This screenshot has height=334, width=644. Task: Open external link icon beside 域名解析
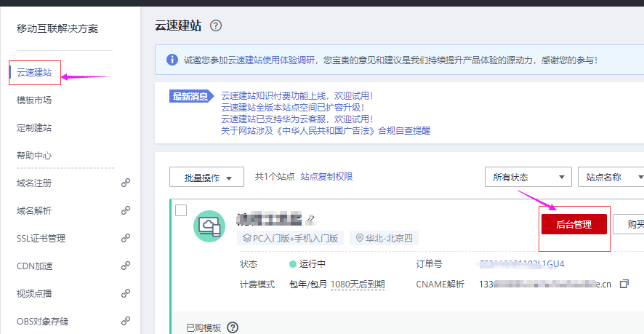click(126, 210)
